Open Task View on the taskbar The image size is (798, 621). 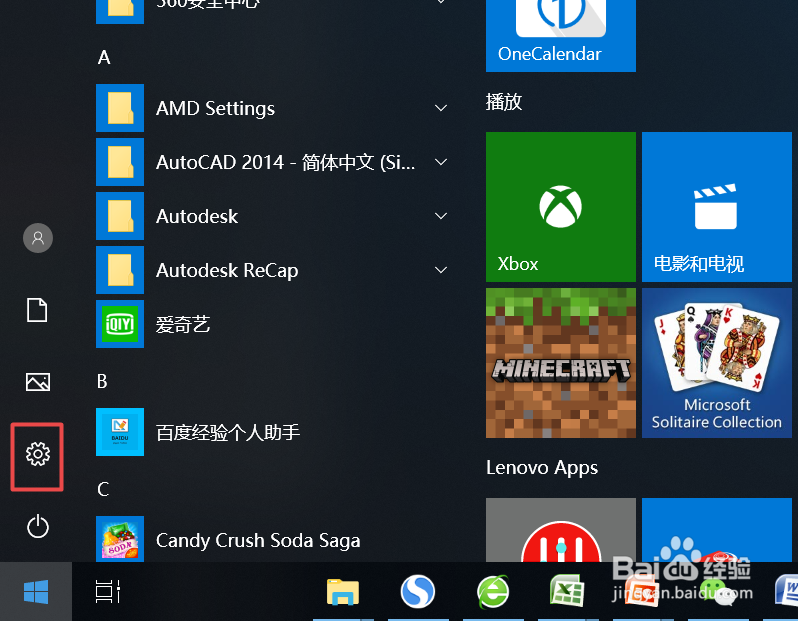click(108, 592)
